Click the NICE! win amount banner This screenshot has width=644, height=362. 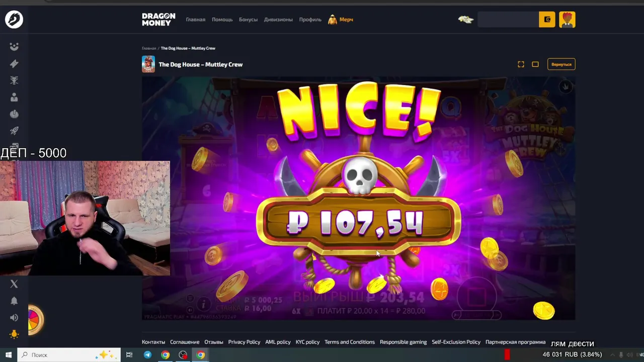click(358, 223)
